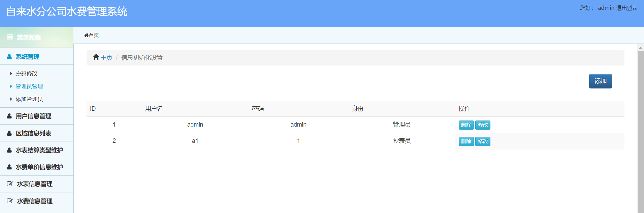
Task: Click the menu list icon beside 菜单列表
Action: (10, 37)
